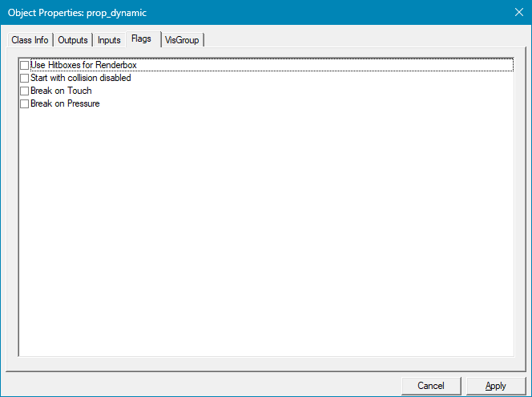Switch to the Class Info tab

pyautogui.click(x=30, y=40)
